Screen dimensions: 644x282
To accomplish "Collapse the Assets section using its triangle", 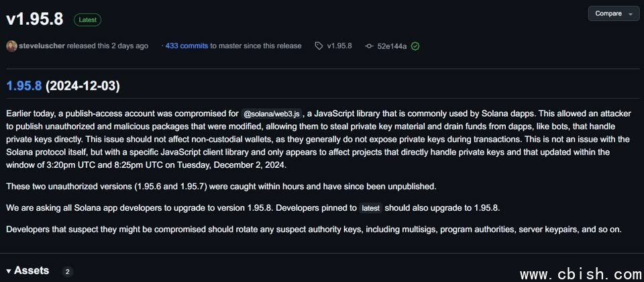I will coord(9,271).
